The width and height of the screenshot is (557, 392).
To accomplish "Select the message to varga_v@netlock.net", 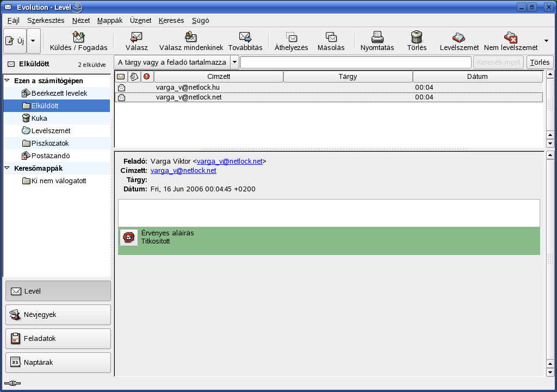I will 329,97.
